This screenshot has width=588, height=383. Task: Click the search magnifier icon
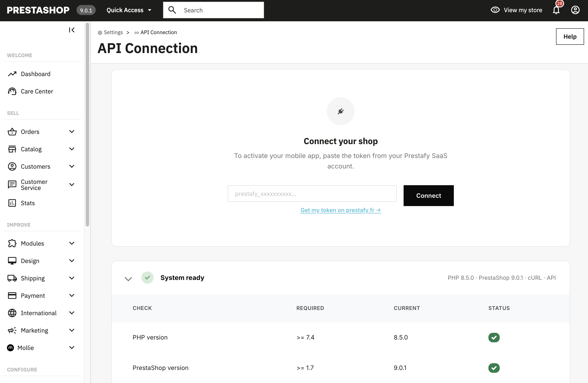pos(172,10)
